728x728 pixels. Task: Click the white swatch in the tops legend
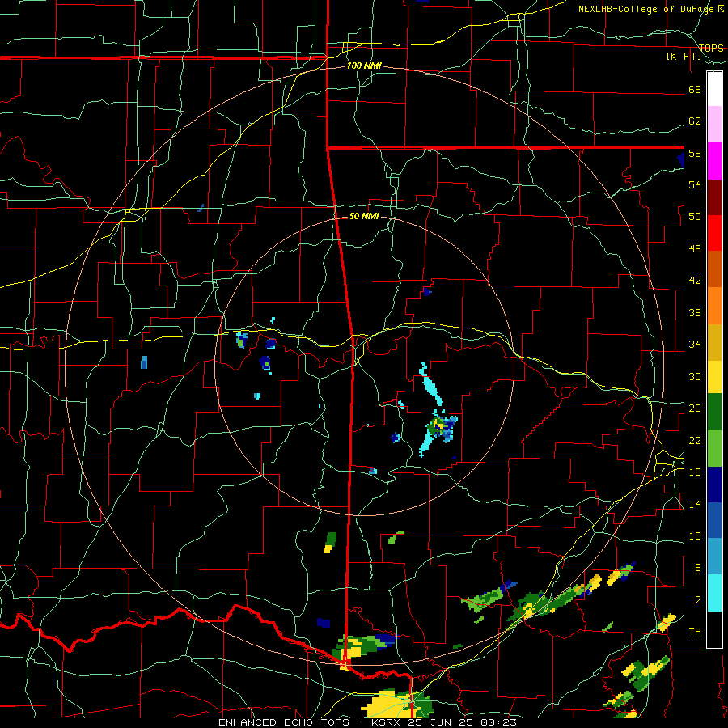coord(714,89)
